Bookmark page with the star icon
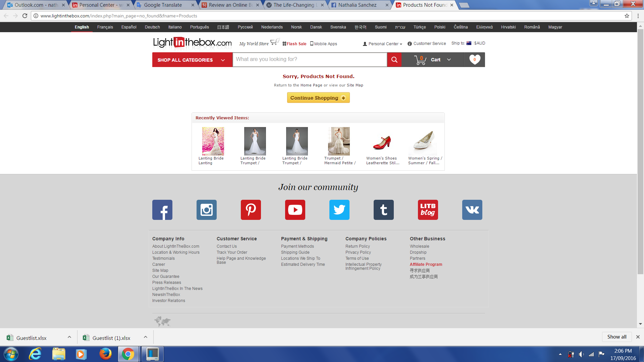 (627, 16)
